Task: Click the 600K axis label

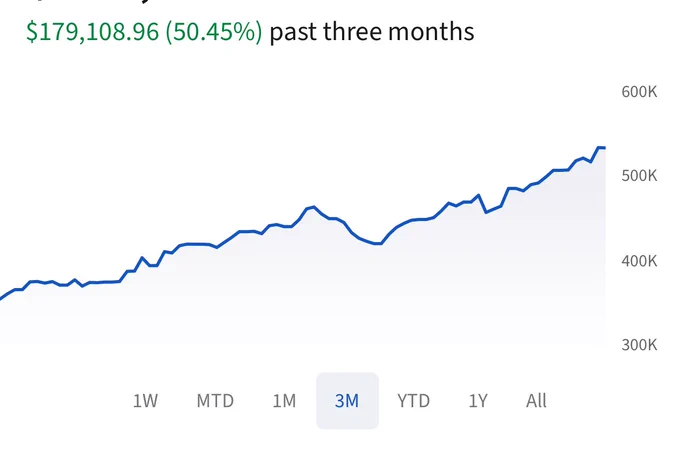Action: click(639, 91)
